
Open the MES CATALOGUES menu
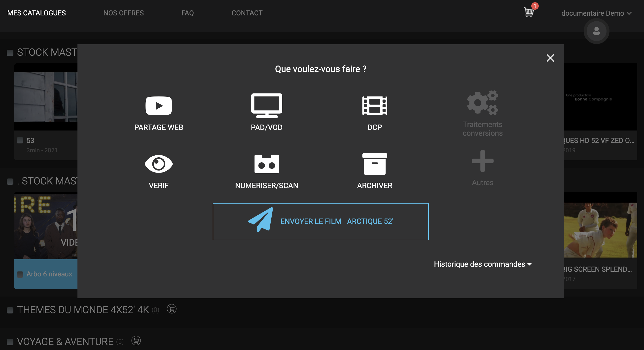[x=36, y=13]
